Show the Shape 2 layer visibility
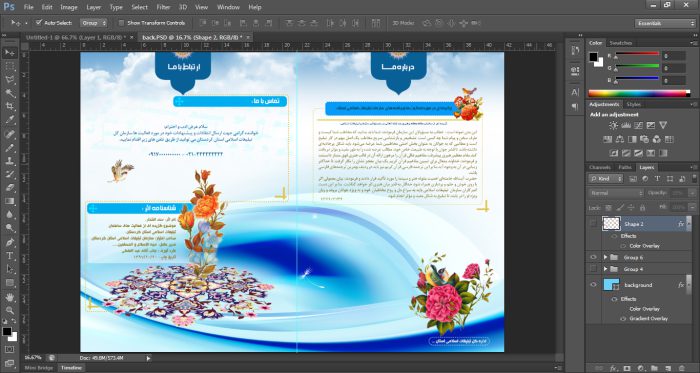 pos(593,224)
